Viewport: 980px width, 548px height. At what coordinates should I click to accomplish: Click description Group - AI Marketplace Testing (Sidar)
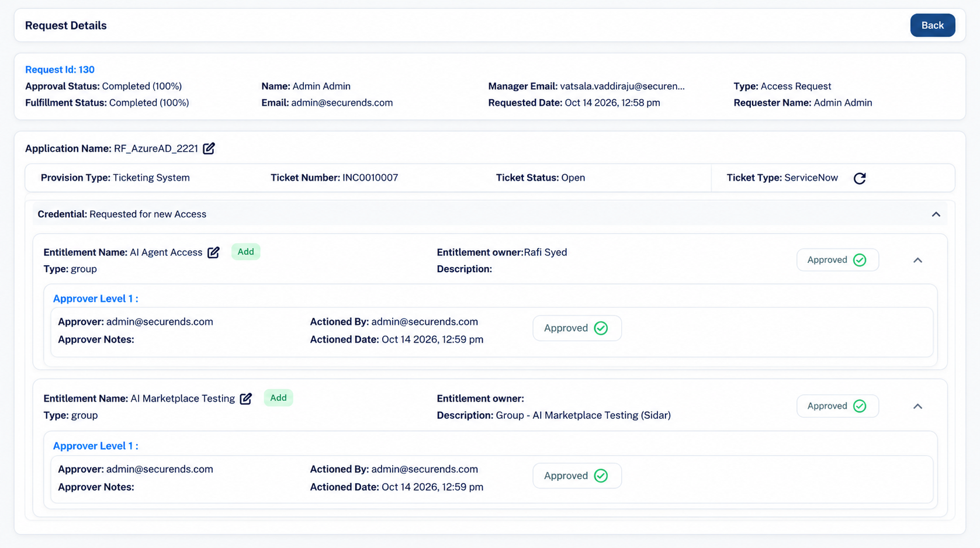click(583, 415)
